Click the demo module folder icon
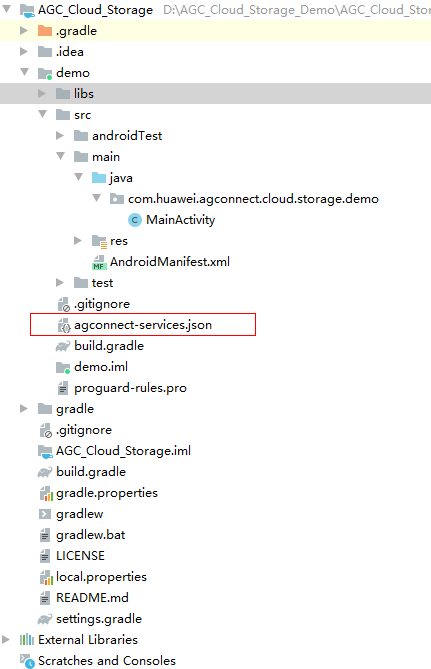The width and height of the screenshot is (431, 669). tap(45, 73)
